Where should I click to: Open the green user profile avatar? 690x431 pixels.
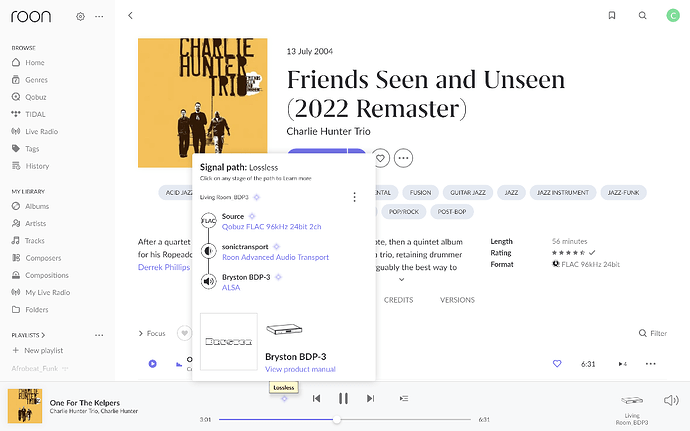[673, 15]
